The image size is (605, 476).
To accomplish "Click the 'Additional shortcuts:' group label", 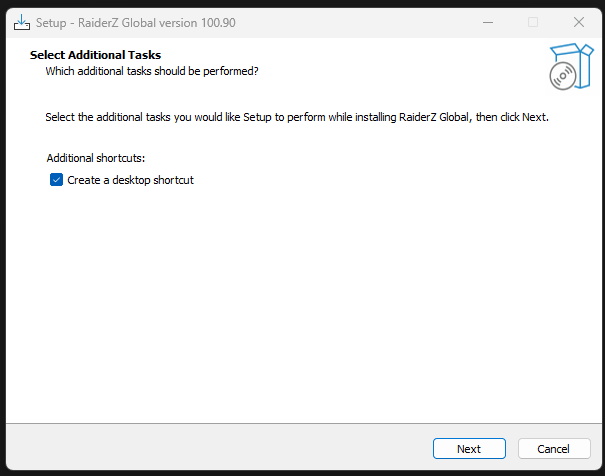I will coord(96,158).
